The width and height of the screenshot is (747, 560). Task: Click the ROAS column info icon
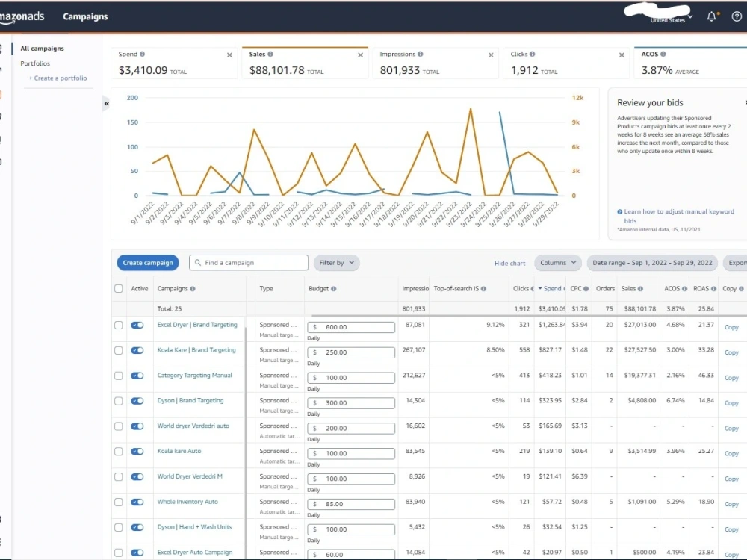pyautogui.click(x=713, y=289)
